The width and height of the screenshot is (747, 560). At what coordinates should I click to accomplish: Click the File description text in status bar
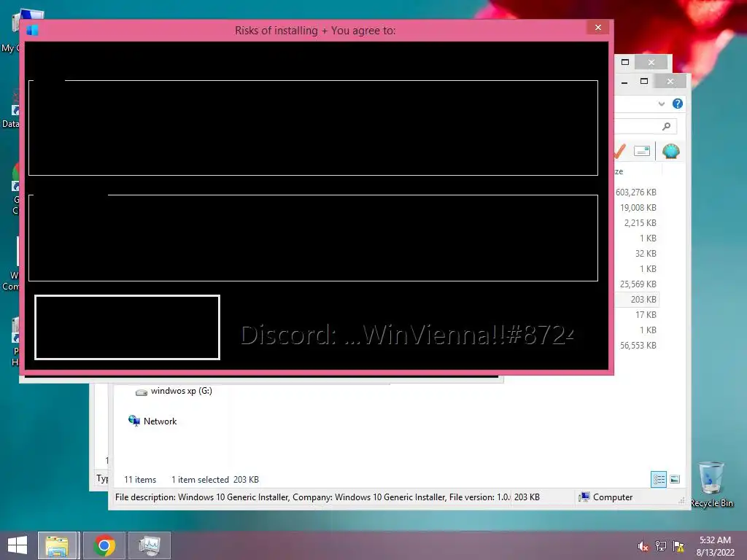[x=312, y=497]
